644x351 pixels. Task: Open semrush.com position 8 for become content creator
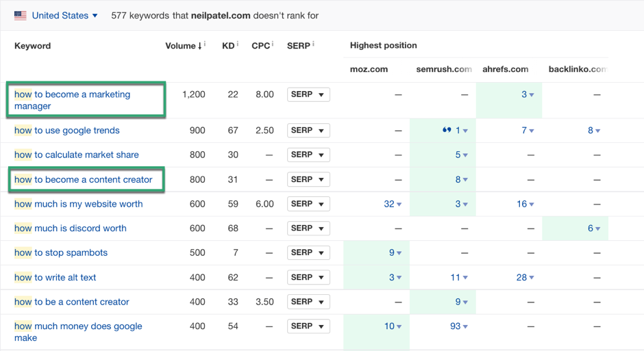pos(461,179)
